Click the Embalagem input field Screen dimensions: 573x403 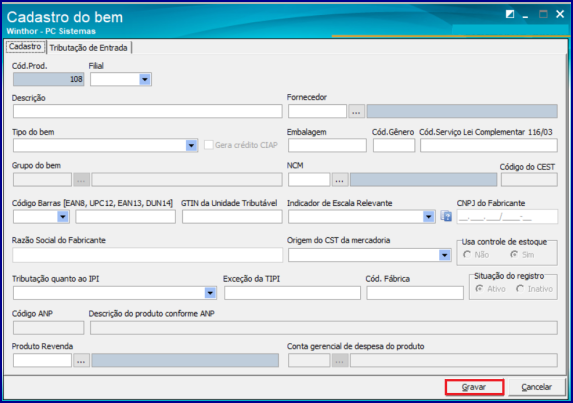pos(327,145)
